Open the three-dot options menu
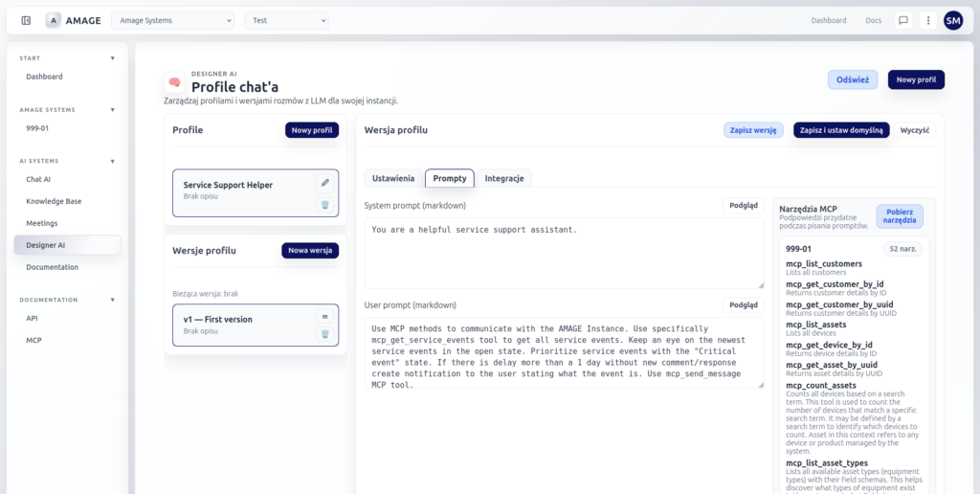Viewport: 980px width, 494px height. (927, 20)
